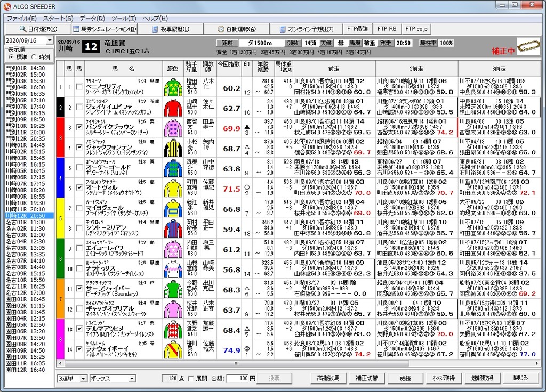Click the 補正切替 button
This screenshot has width=546, height=392.
coord(367,378)
